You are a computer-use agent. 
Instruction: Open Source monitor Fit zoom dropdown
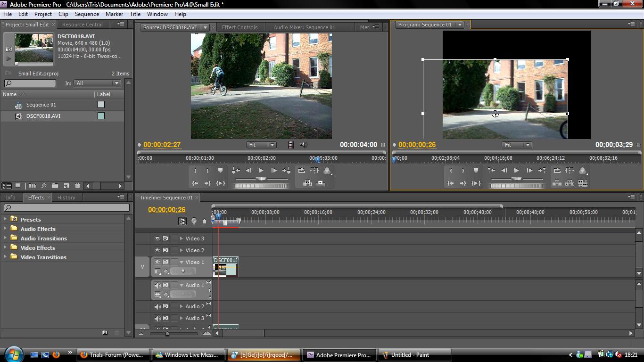coord(261,145)
